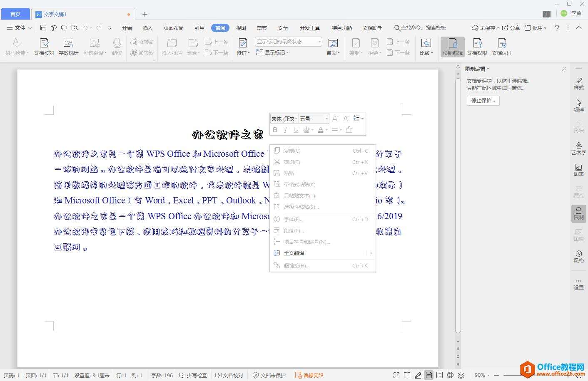Click the 样式 styles sidebar icon

click(x=578, y=84)
